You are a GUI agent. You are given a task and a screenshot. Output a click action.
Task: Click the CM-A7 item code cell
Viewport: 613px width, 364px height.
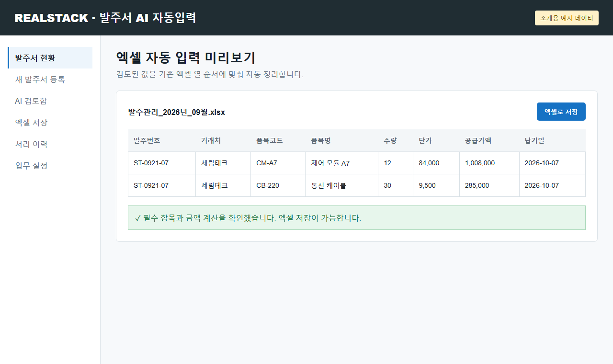[278, 163]
